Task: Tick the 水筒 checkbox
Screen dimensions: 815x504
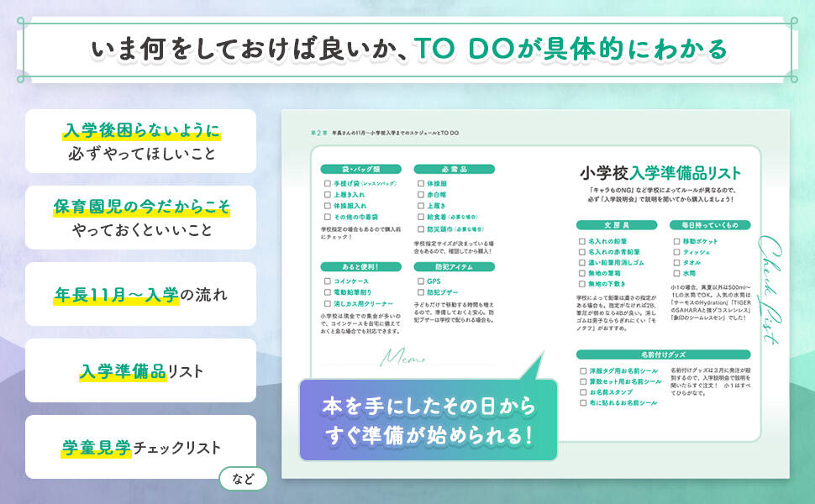Action: [676, 274]
